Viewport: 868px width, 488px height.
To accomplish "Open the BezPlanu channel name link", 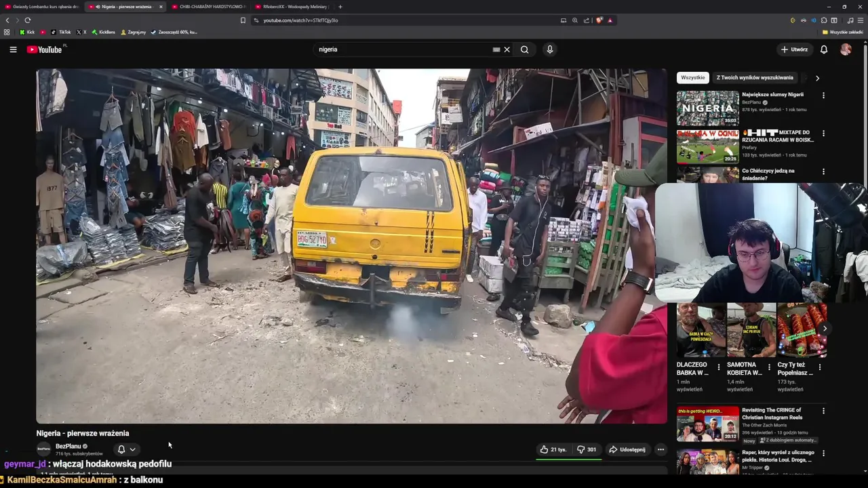I will [x=68, y=446].
